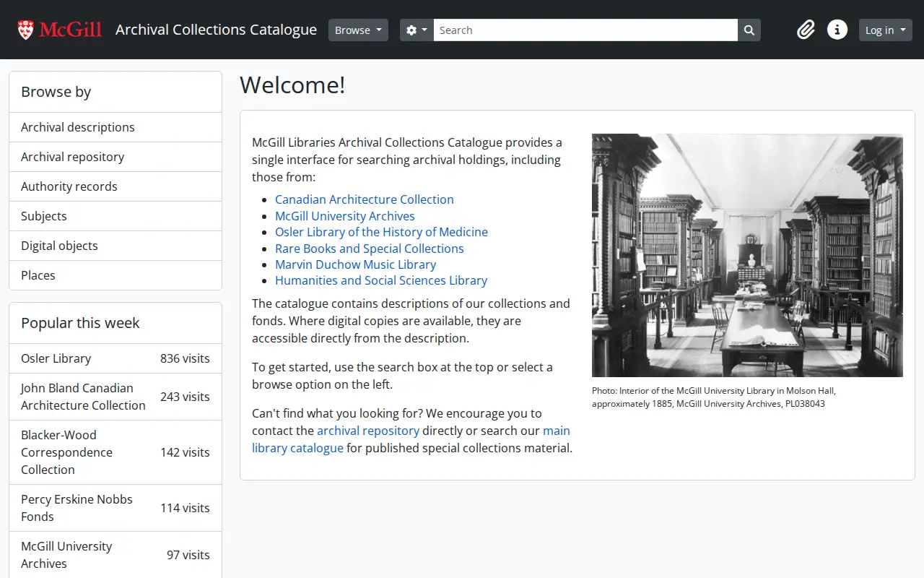Screen dimensions: 924x578
Task: Open the clipboard paperclip icon
Action: [x=806, y=30]
